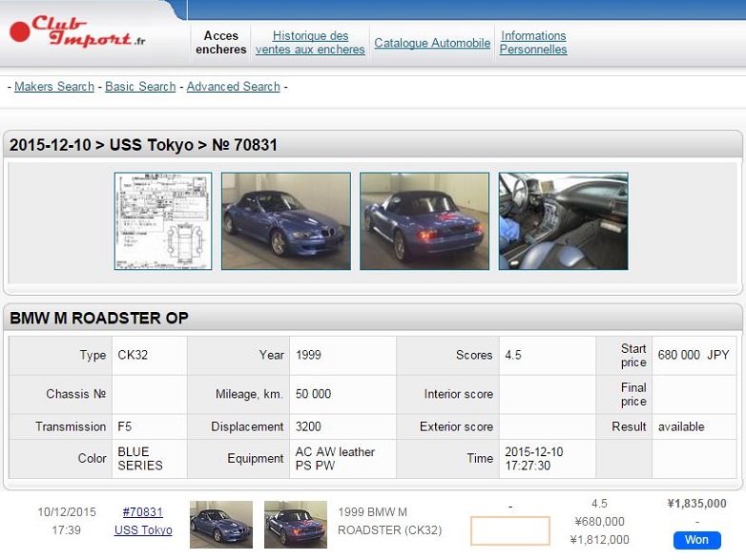
Task: View the rear view BMW photo
Action: pos(425,221)
